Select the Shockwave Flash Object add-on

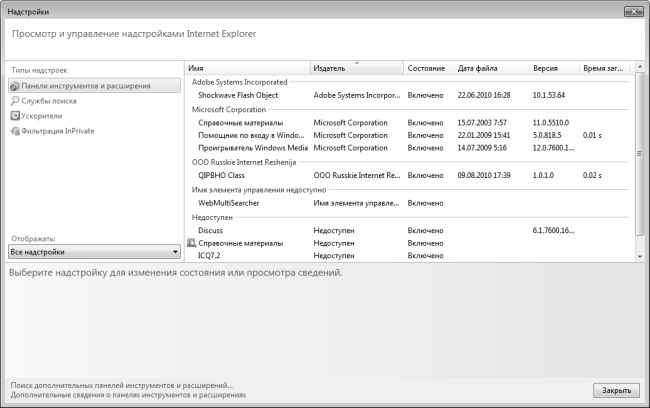(238, 95)
